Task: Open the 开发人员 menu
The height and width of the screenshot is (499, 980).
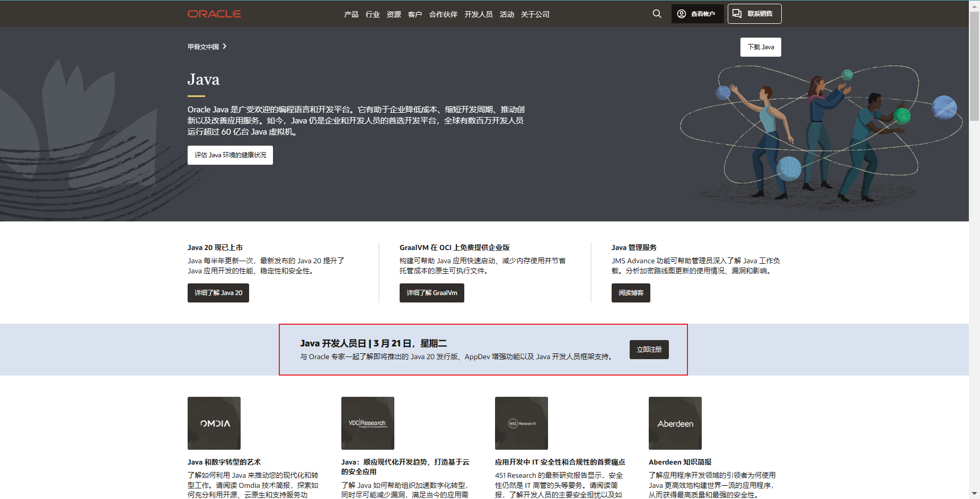Action: click(479, 14)
